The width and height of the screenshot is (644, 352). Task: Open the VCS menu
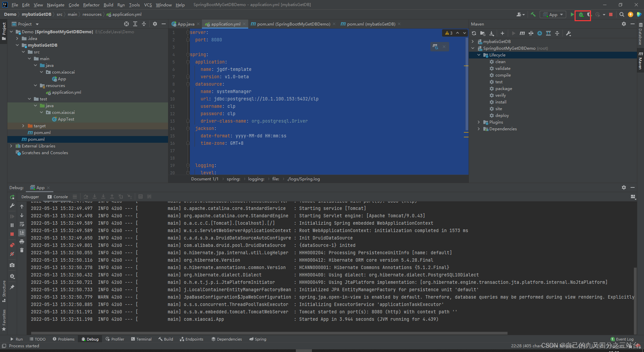[148, 5]
